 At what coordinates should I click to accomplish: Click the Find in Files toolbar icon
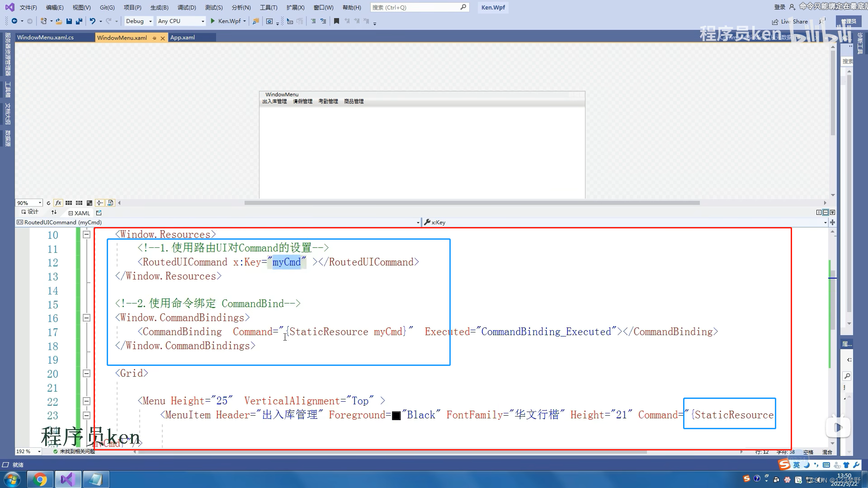(x=256, y=21)
